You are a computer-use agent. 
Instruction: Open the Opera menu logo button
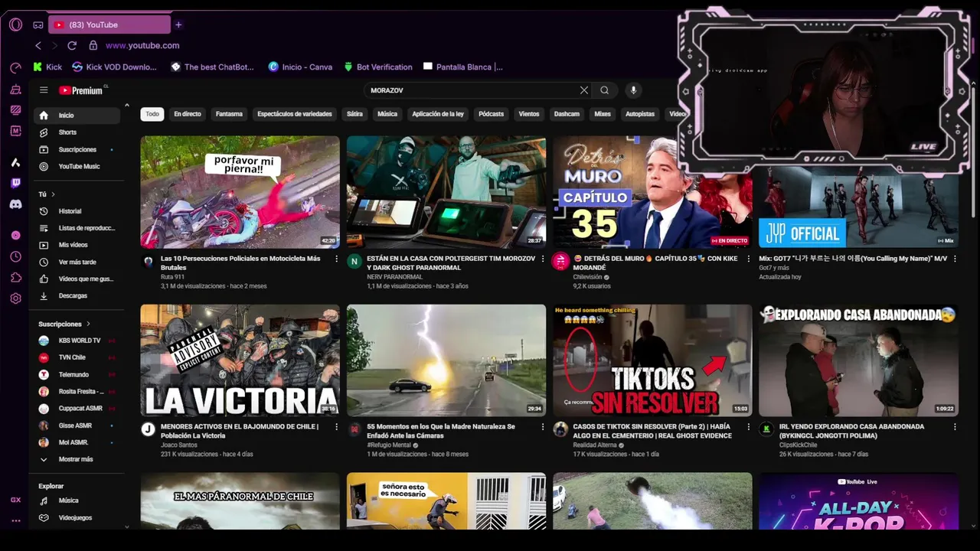[15, 24]
